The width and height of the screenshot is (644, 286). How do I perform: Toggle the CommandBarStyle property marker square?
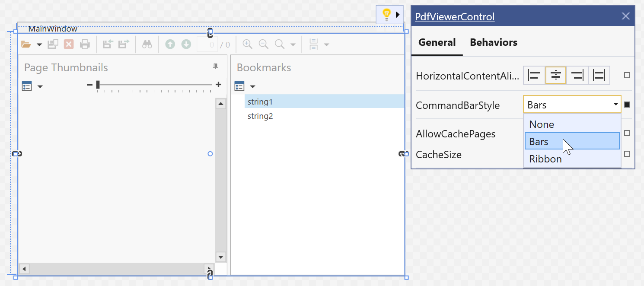627,105
